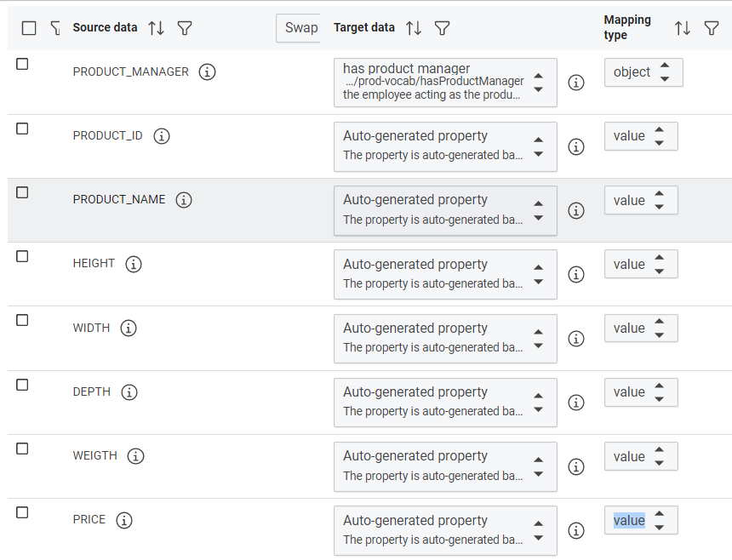The width and height of the screenshot is (732, 560).
Task: Click sort arrows next to Source data
Action: pos(156,28)
